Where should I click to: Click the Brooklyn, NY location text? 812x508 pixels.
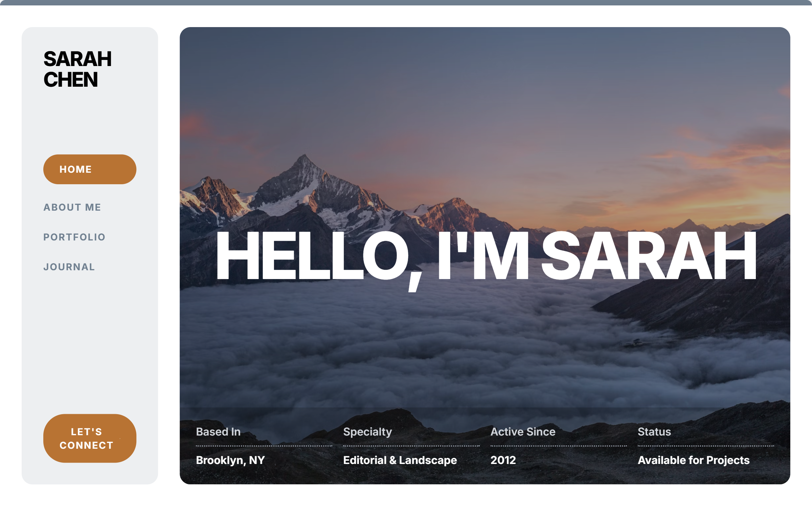click(230, 460)
